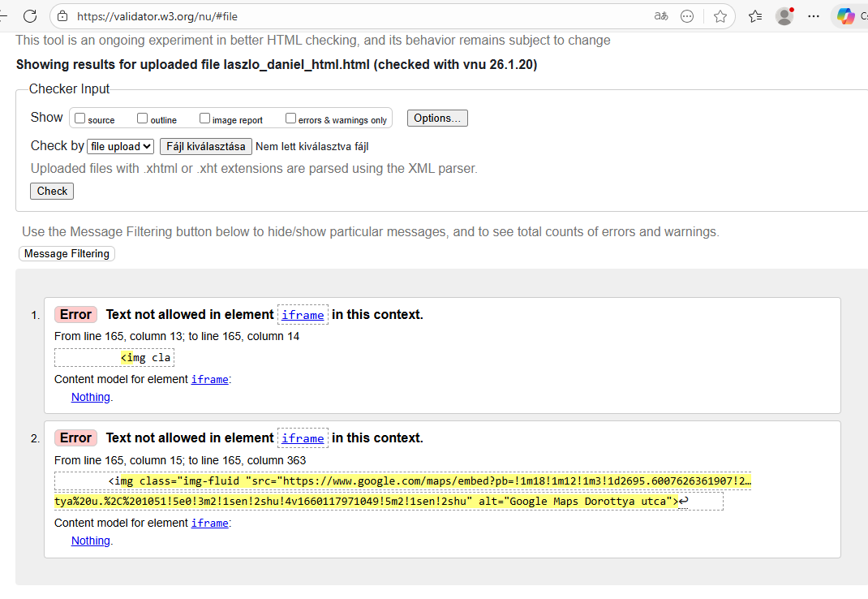Expand the Options... panel
The image size is (868, 599).
tap(437, 119)
